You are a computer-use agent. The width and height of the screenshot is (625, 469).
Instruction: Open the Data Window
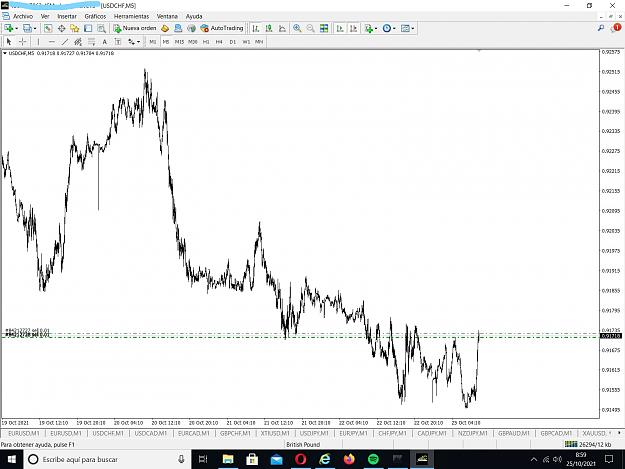(x=61, y=28)
